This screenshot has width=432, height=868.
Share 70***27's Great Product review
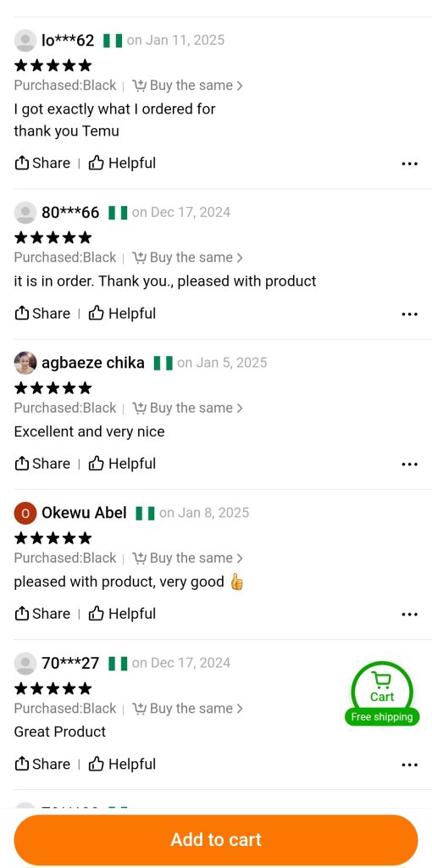tap(42, 764)
